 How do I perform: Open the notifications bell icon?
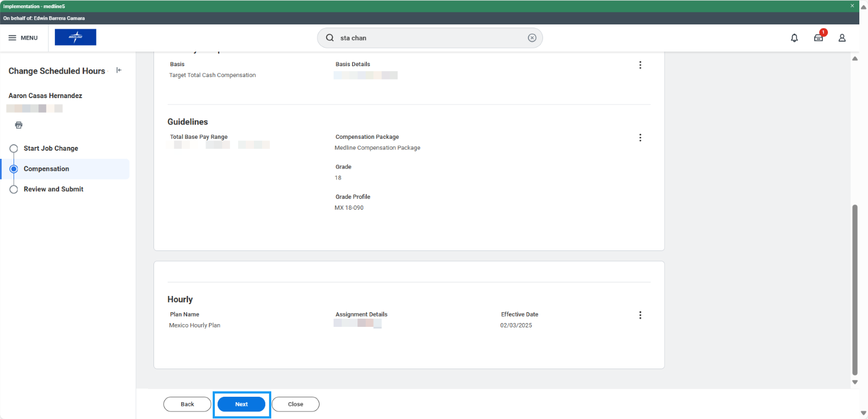794,38
